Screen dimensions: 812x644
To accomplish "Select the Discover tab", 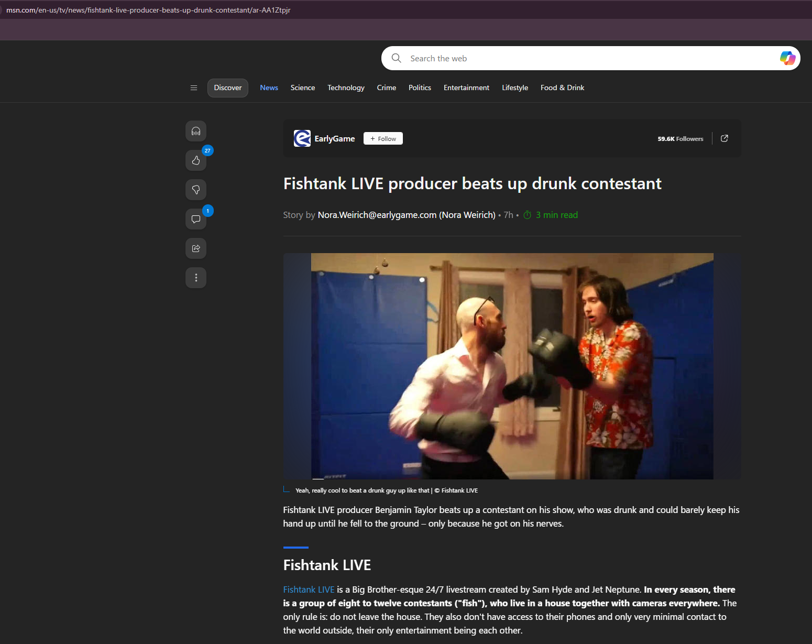I will (x=228, y=88).
